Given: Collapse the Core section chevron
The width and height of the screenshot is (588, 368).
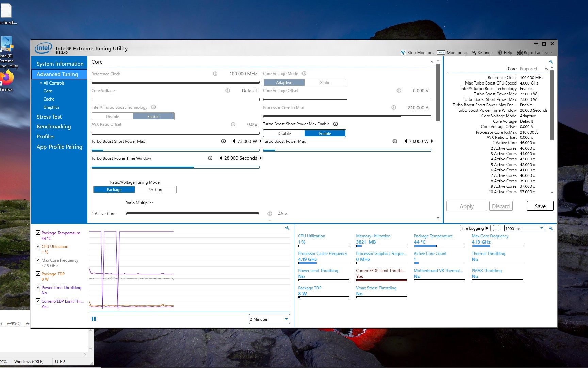Looking at the screenshot, I should [432, 62].
